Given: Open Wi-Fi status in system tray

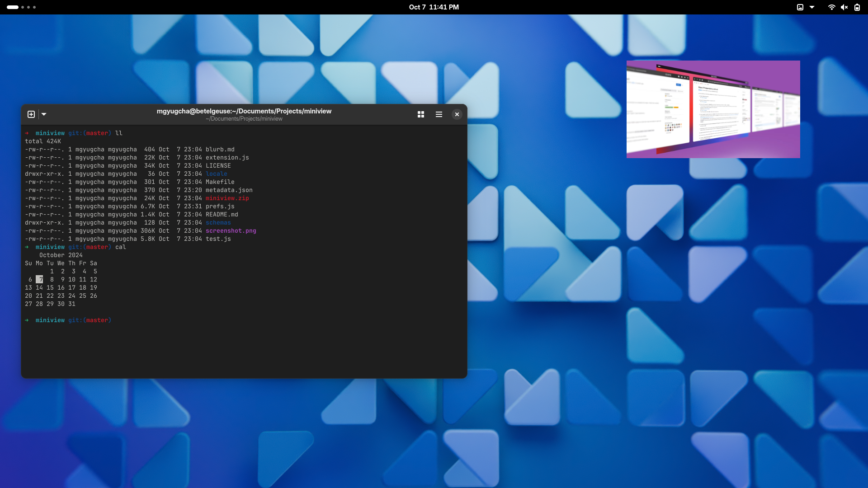Looking at the screenshot, I should tap(831, 7).
